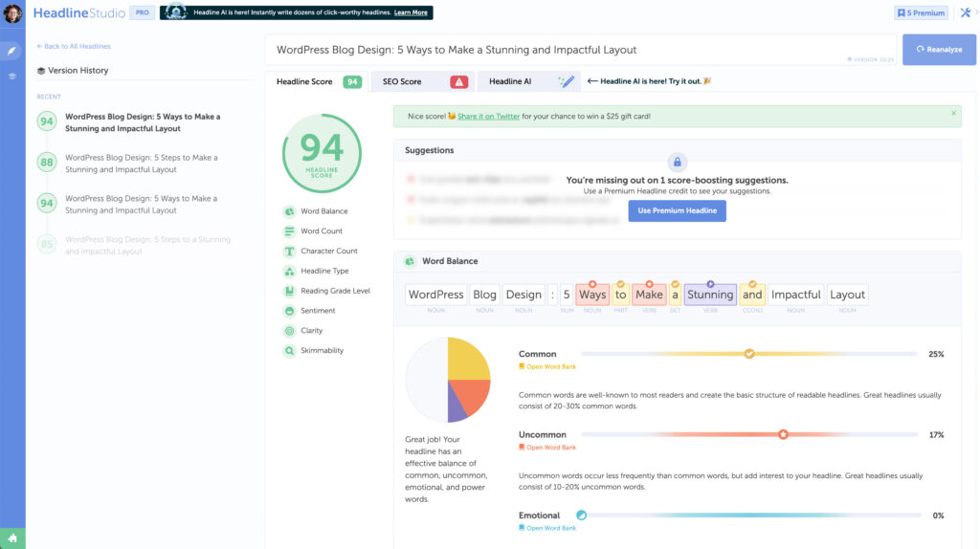980x549 pixels.
Task: Open Word Bank under Common
Action: point(550,366)
